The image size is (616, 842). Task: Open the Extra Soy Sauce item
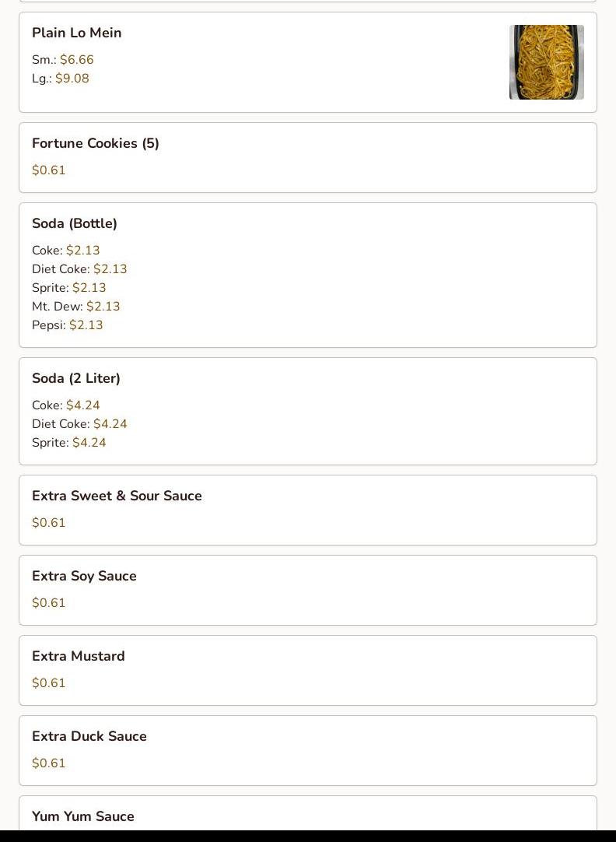pyautogui.click(x=308, y=590)
